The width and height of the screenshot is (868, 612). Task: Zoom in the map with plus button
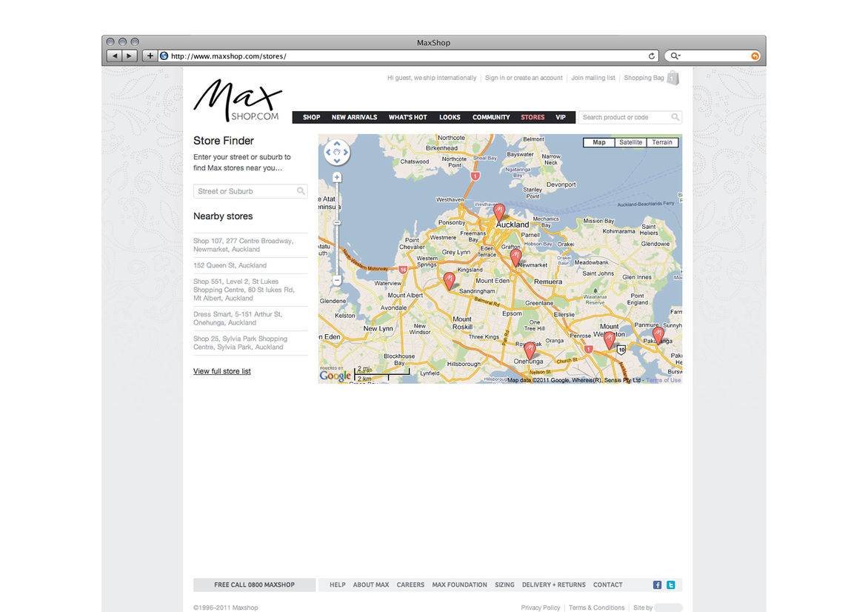click(336, 177)
